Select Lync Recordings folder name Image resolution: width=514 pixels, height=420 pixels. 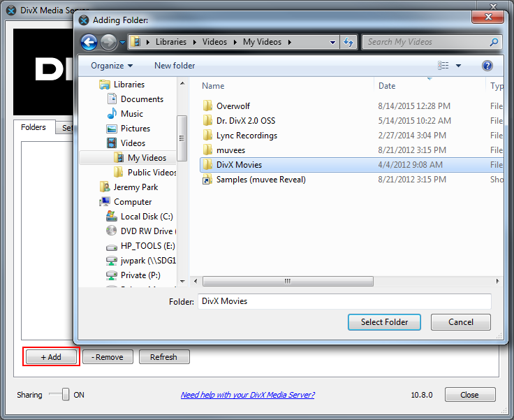(247, 136)
